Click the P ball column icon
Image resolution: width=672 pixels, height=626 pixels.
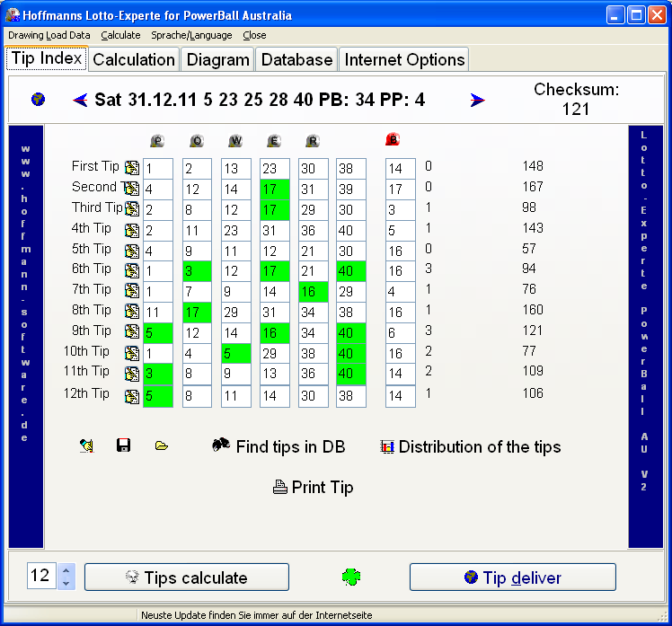point(158,140)
